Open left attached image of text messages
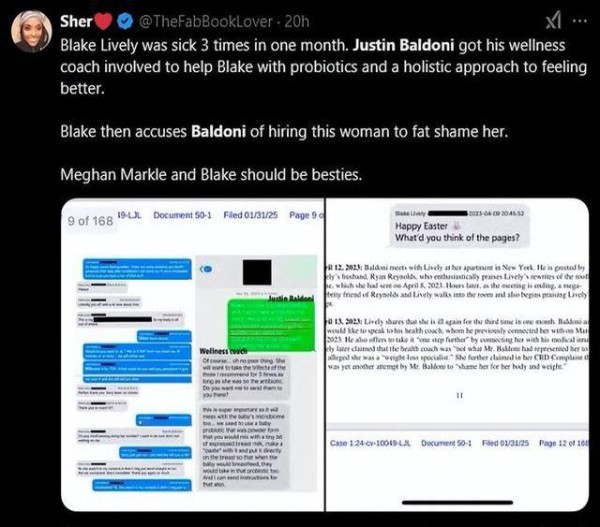The width and height of the screenshot is (600, 527). pyautogui.click(x=192, y=354)
